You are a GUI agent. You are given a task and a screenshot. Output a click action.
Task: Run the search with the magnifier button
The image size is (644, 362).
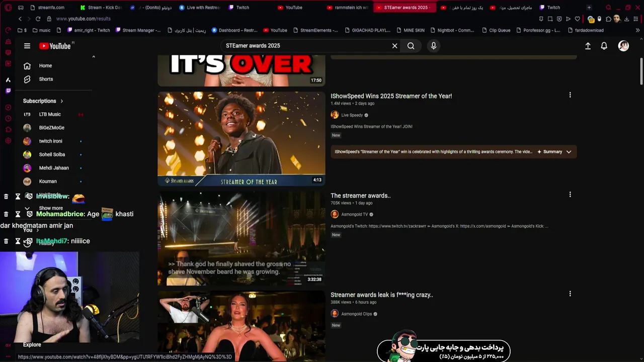411,46
